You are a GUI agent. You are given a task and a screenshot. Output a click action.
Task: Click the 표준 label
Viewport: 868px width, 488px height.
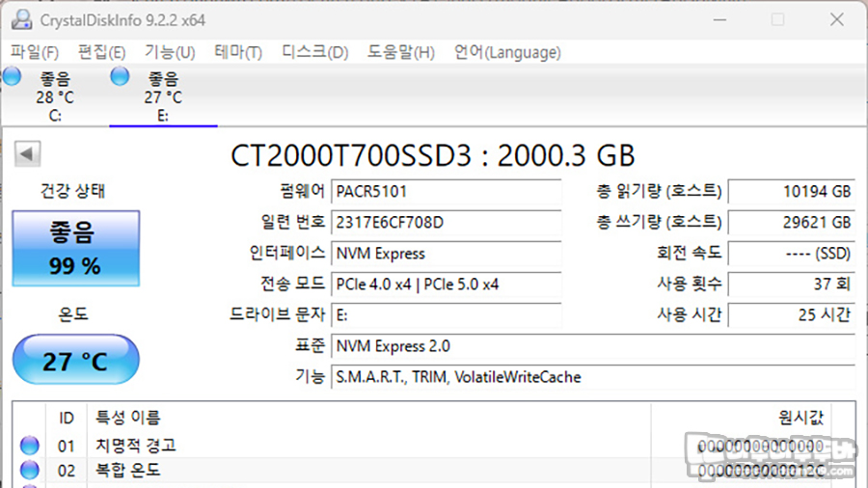310,346
